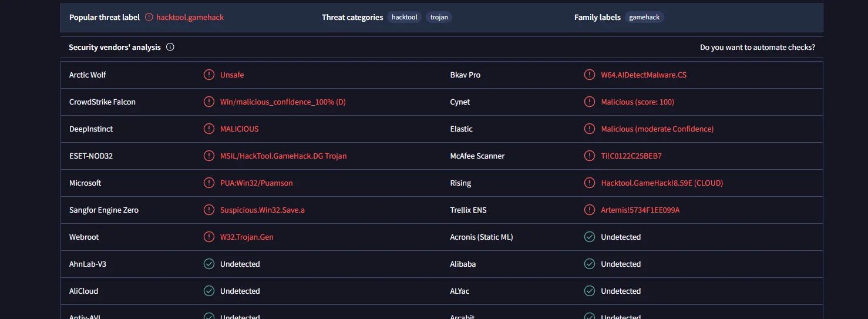
Task: Click the Webroot W32.Trojan.Gen result
Action: (247, 237)
